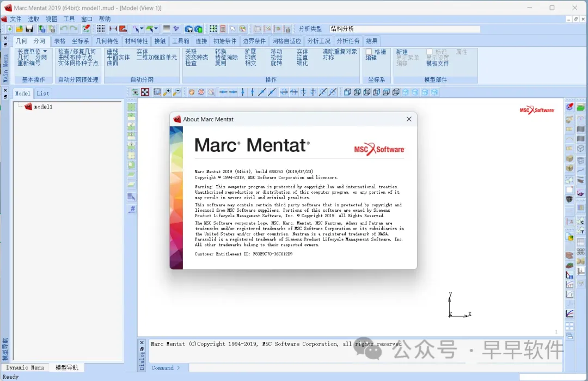Click the distance measure icon
This screenshot has height=381, width=588.
pyautogui.click(x=113, y=29)
